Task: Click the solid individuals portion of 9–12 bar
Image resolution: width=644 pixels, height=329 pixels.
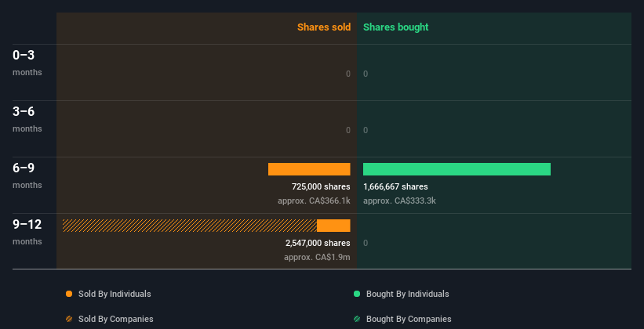Action: tap(333, 226)
